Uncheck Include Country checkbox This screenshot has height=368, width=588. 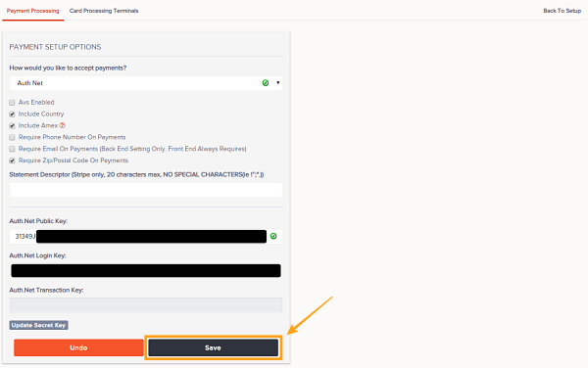[x=12, y=115]
